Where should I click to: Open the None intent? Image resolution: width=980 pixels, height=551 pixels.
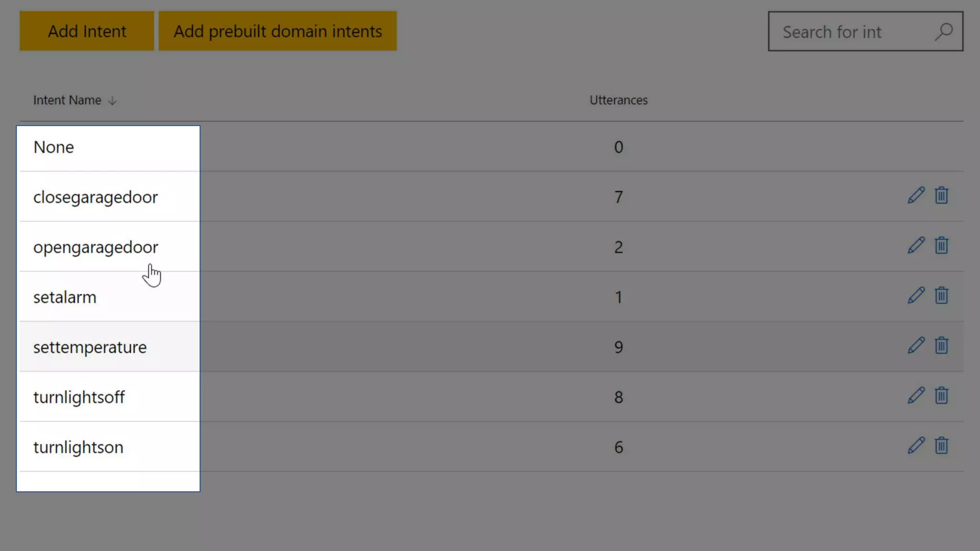coord(54,147)
